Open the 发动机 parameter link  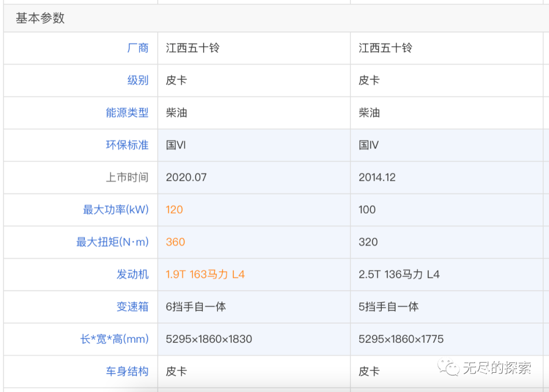[132, 275]
